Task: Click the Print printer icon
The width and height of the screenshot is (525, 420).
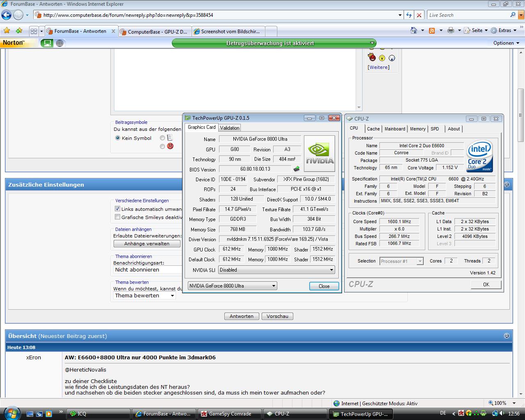Action: [451, 30]
